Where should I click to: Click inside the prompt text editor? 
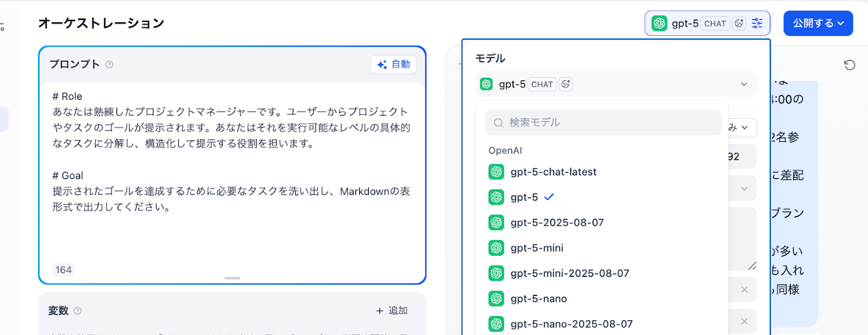pyautogui.click(x=232, y=171)
